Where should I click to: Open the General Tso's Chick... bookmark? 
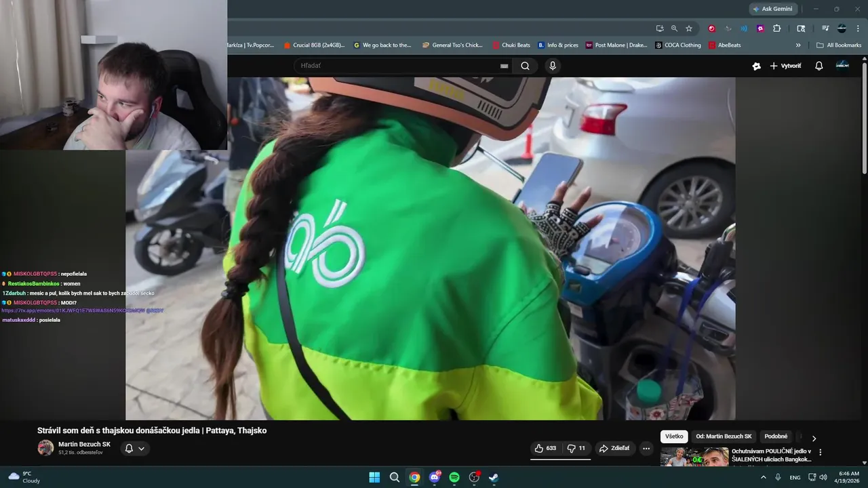pyautogui.click(x=452, y=45)
